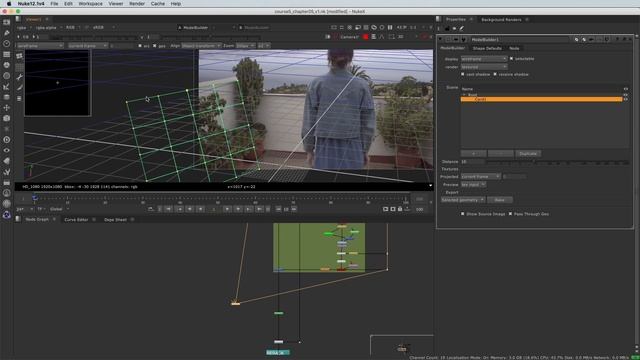Open the Workspace menu
Viewport: 640px width, 360px height.
tap(91, 4)
